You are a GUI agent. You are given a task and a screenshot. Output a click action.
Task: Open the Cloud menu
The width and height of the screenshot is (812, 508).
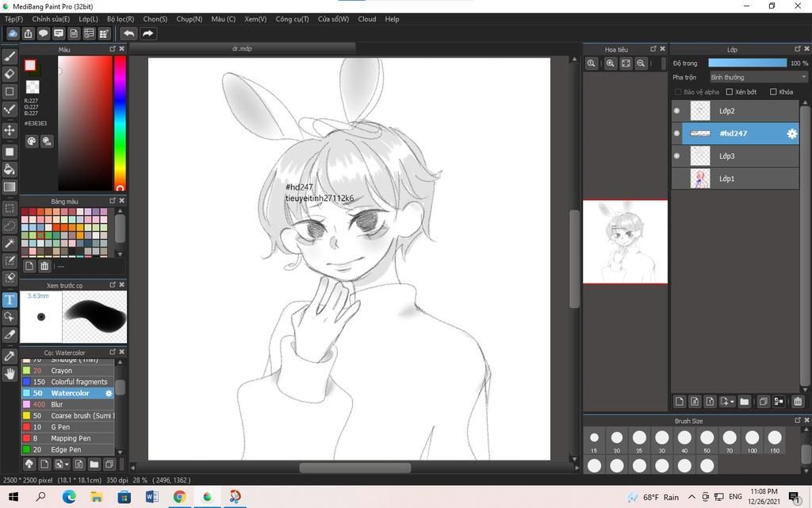pos(367,19)
